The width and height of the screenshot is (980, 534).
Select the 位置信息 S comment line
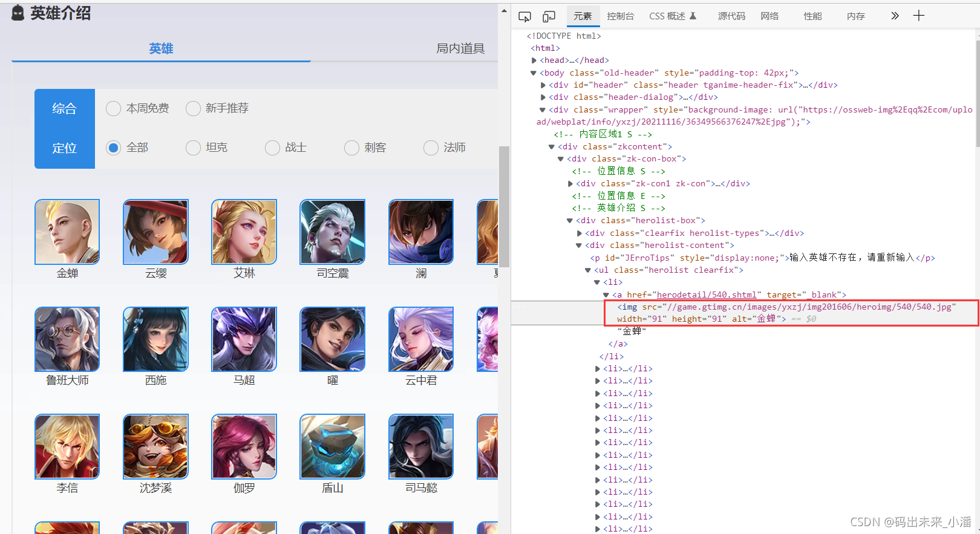(618, 172)
